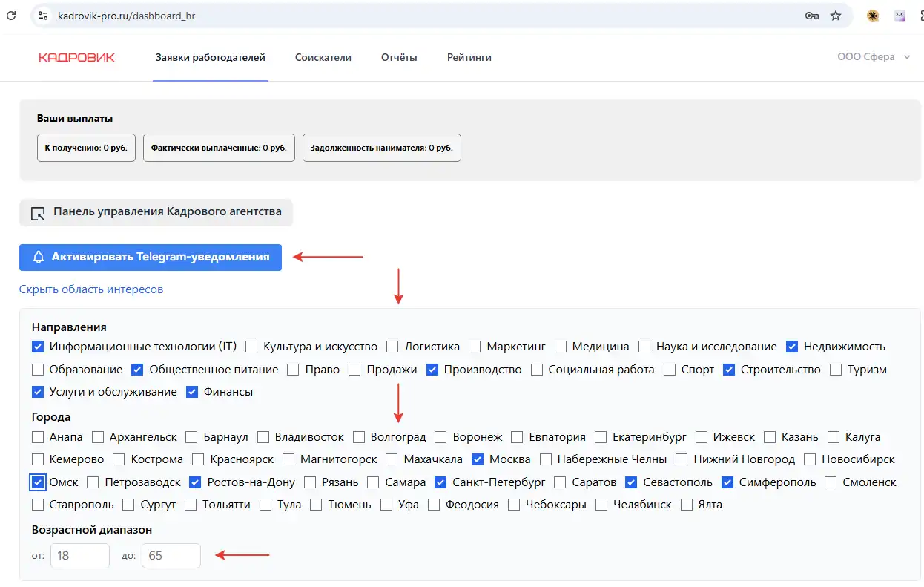Open the Соискатели tab
This screenshot has width=924, height=587.
323,57
